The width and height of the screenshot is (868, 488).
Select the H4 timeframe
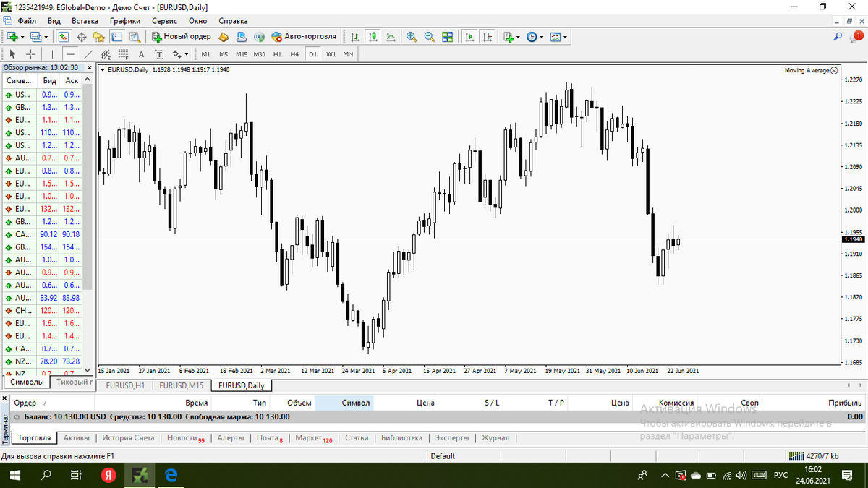294,53
